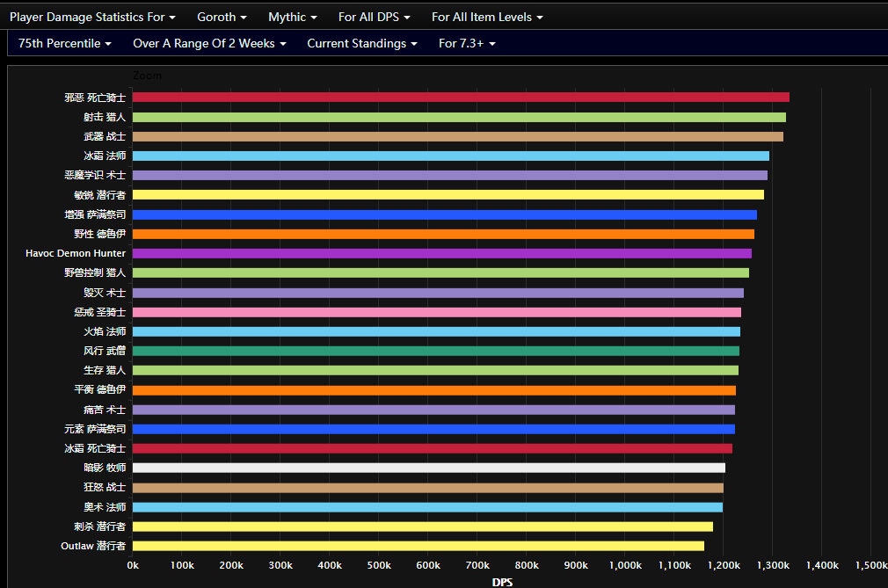This screenshot has width=888, height=588.
Task: Click the 增强 萨满祭司 blue bar
Action: click(x=445, y=214)
